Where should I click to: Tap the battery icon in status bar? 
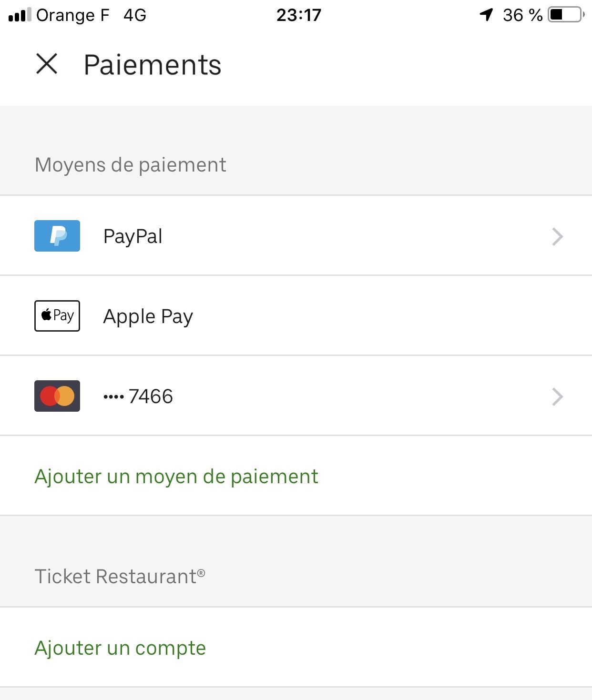pyautogui.click(x=566, y=15)
